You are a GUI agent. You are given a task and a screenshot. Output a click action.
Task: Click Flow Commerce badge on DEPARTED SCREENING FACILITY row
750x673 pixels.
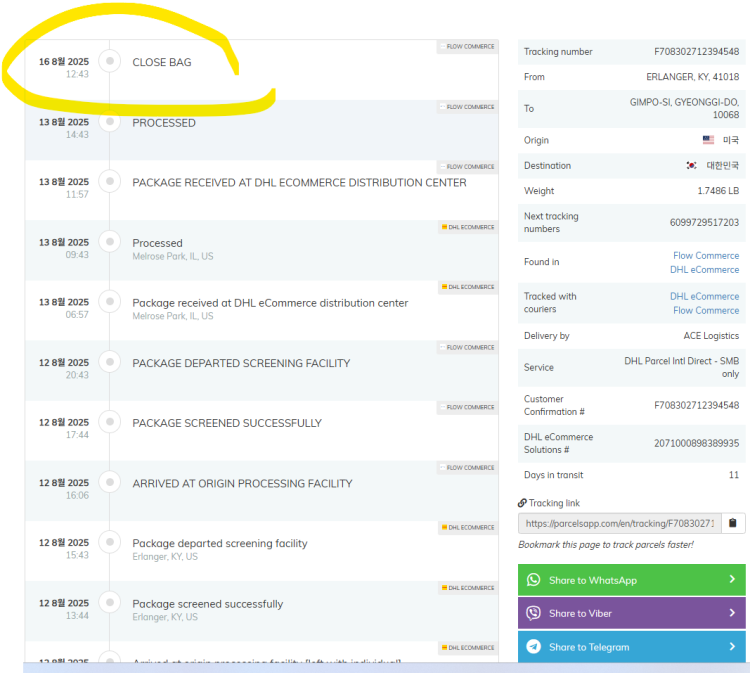467,347
